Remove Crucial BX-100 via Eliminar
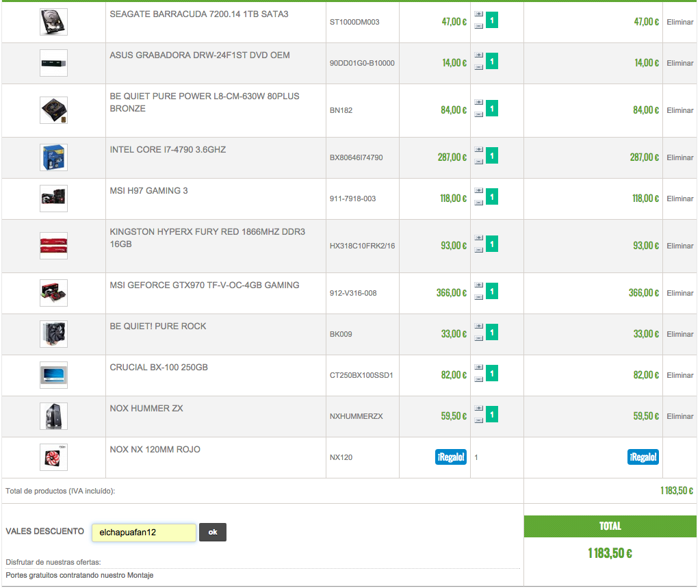 pos(680,376)
